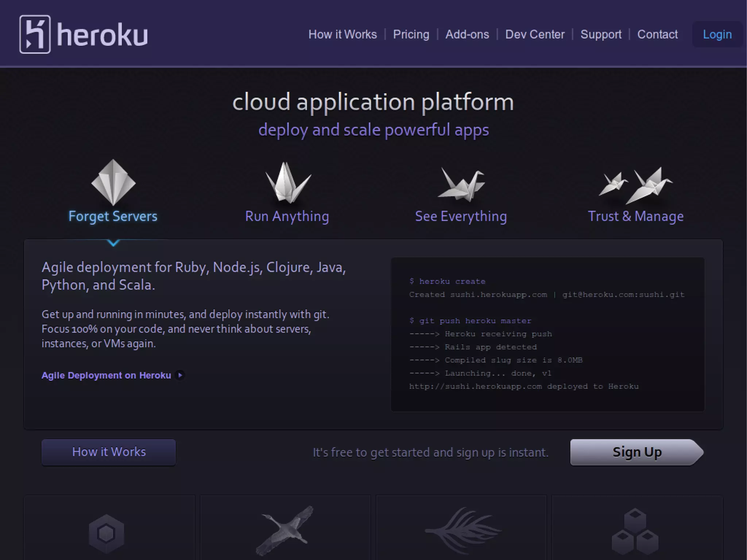Switch to the See Everything tab
Image resolution: width=747 pixels, height=560 pixels.
461,216
